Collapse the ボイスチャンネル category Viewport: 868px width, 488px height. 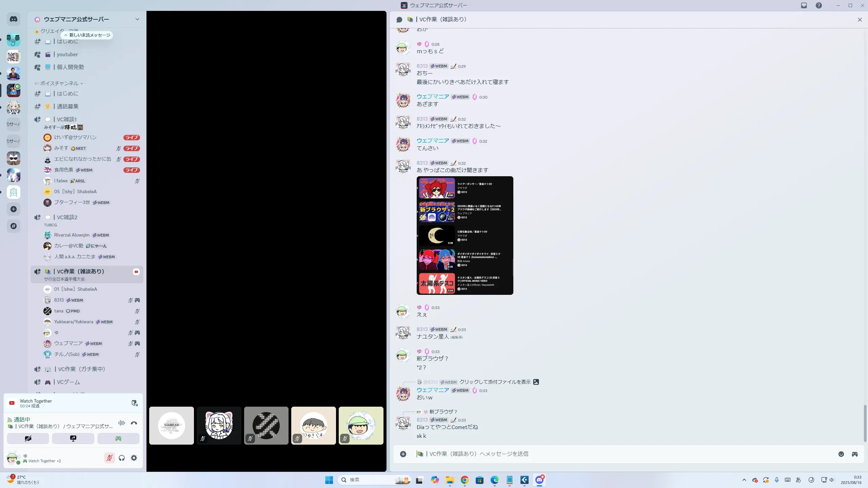(59, 83)
